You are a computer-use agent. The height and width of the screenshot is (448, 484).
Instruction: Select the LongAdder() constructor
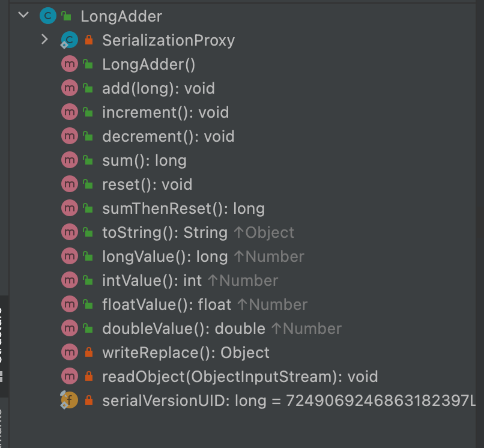[x=148, y=64]
